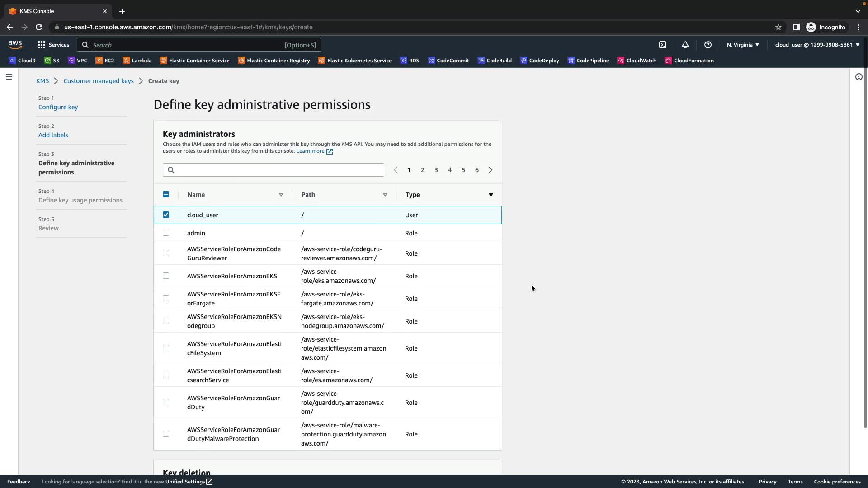Screen dimensions: 868x488
Task: Open the info panel icon
Action: [x=859, y=77]
